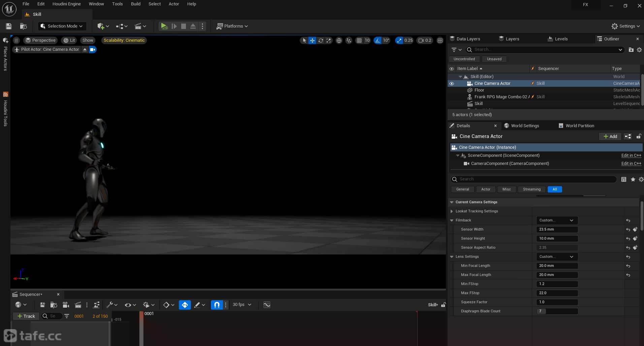Switch to Levels tab
644x346 pixels.
click(x=557, y=39)
